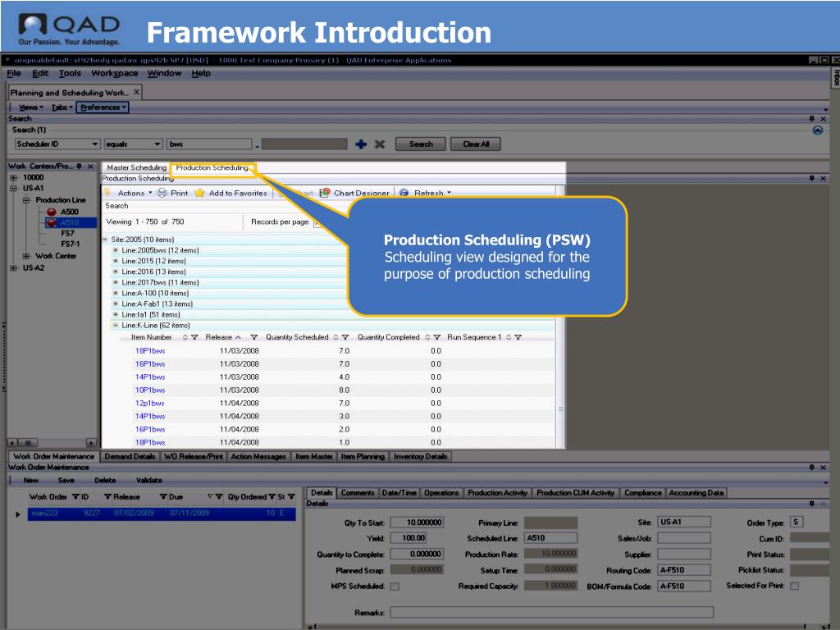Open the 12p1bws item link

click(x=149, y=404)
